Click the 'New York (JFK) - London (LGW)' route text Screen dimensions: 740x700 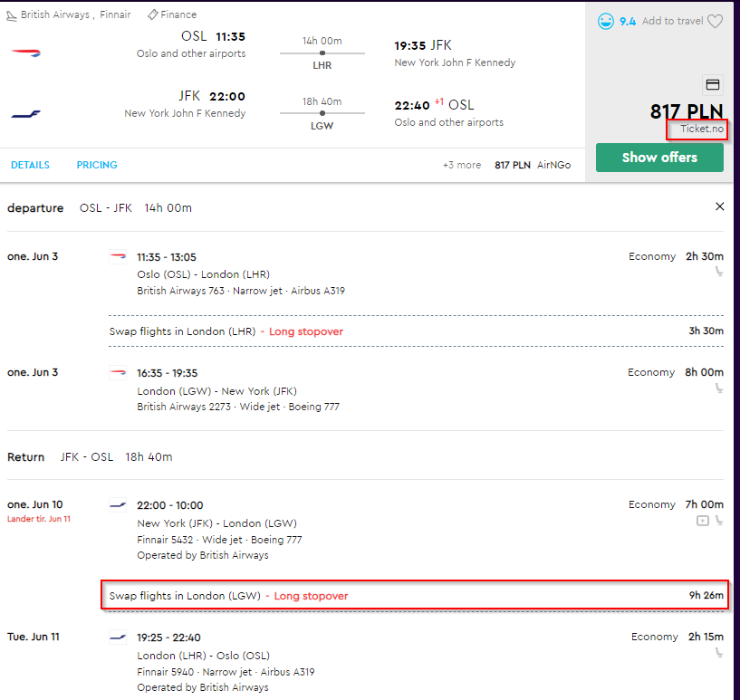click(x=216, y=523)
